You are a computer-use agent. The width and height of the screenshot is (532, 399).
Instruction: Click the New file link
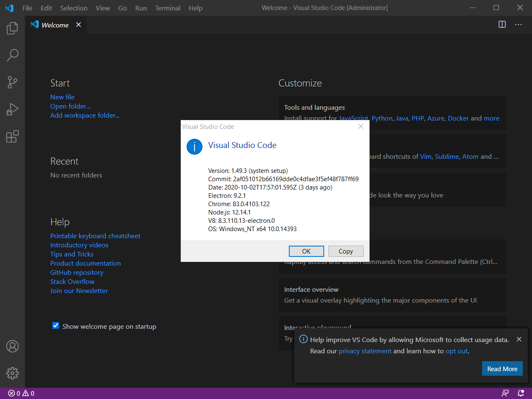62,97
